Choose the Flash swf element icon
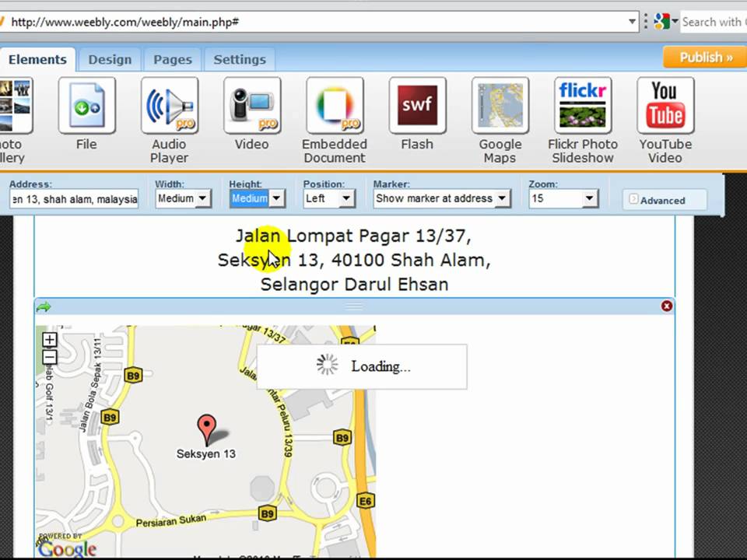This screenshot has height=560, width=747. click(417, 105)
